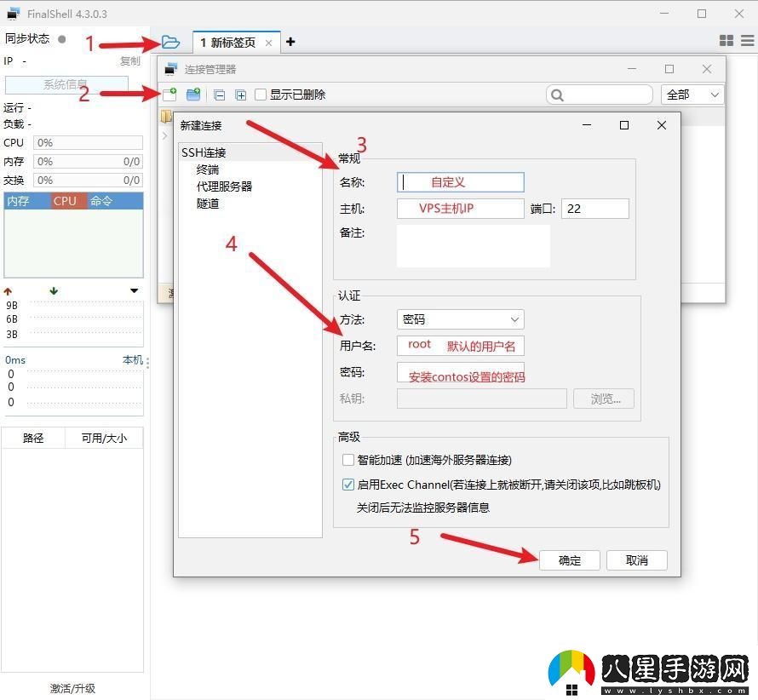Click the 密码 input field
Image resolution: width=758 pixels, height=700 pixels.
point(460,372)
